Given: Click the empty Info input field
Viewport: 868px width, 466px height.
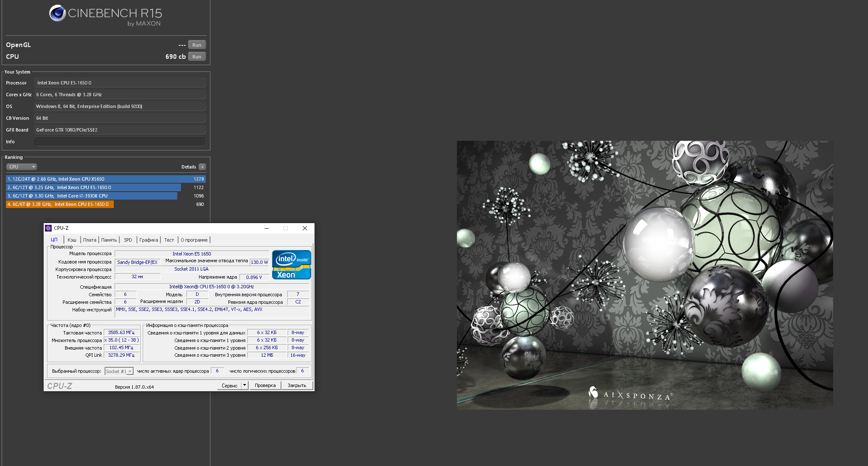Looking at the screenshot, I should pos(120,142).
